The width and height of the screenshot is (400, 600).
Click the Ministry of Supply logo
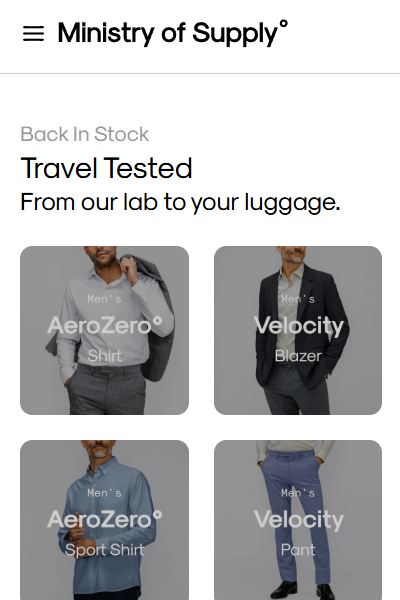tap(173, 33)
